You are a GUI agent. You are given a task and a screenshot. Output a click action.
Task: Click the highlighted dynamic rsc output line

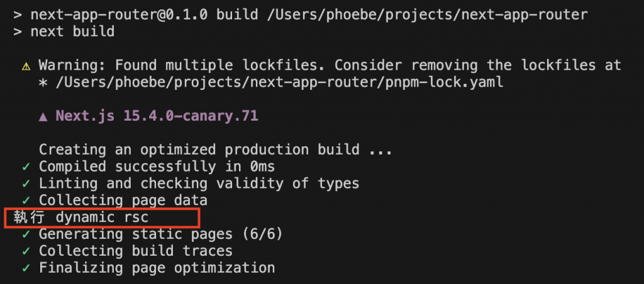pos(102,217)
